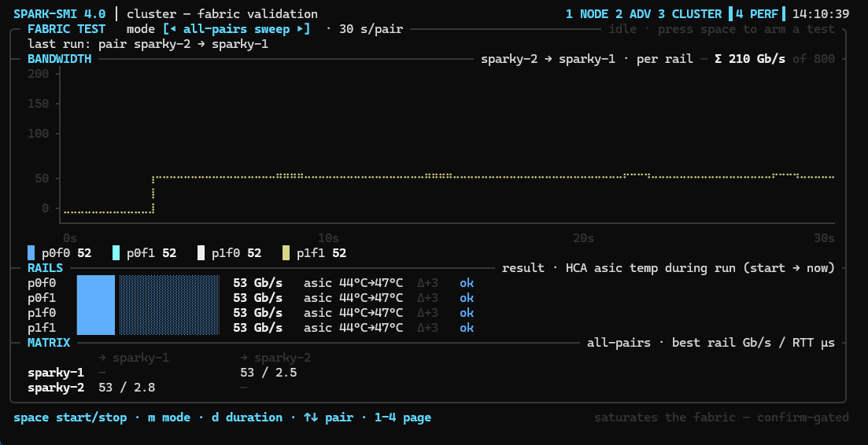Click asic 44°C→47°C for rail p0f1
This screenshot has height=445, width=868.
click(x=353, y=298)
